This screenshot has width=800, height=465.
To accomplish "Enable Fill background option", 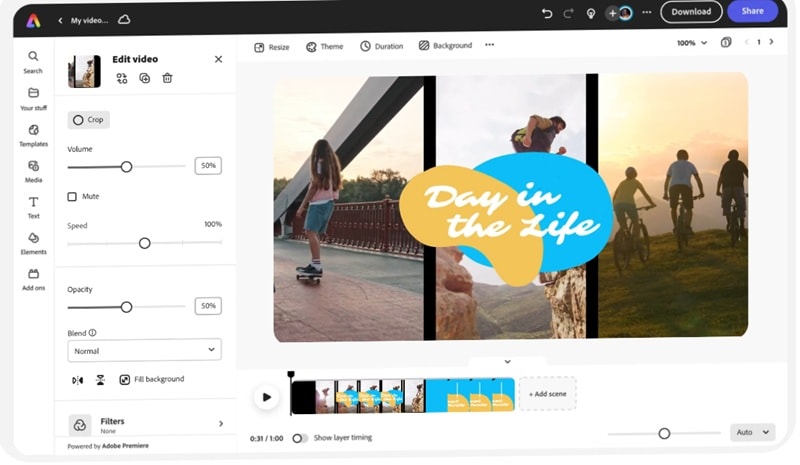I will tap(152, 379).
